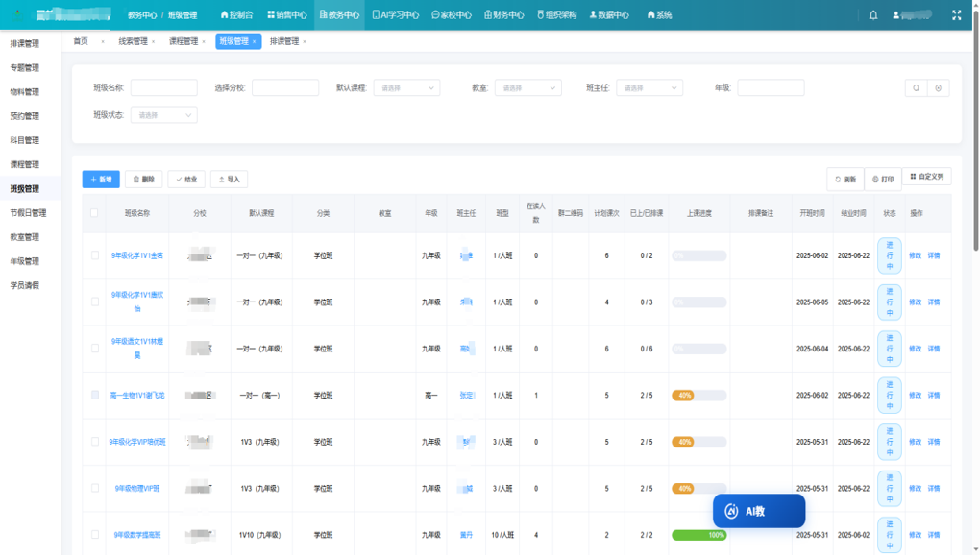Click the 删除 delete button with trash icon
This screenshot has height=556, width=980.
[x=144, y=180]
